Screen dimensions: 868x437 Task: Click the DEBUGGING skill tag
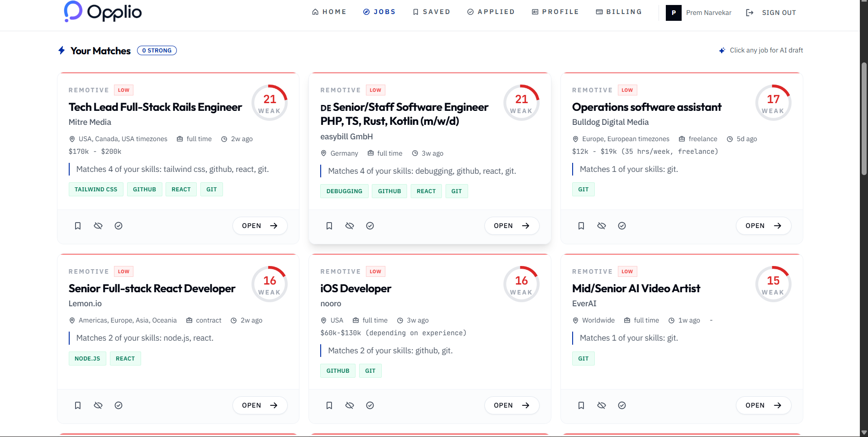(x=344, y=191)
